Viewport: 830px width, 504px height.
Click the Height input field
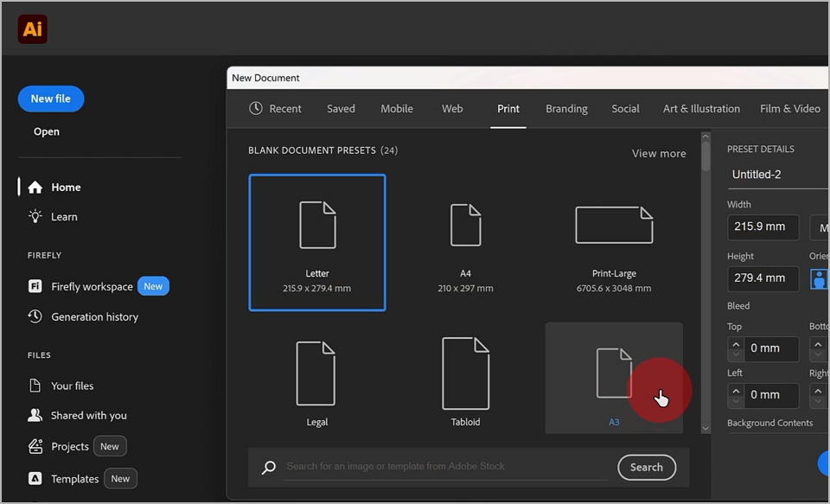(x=763, y=278)
